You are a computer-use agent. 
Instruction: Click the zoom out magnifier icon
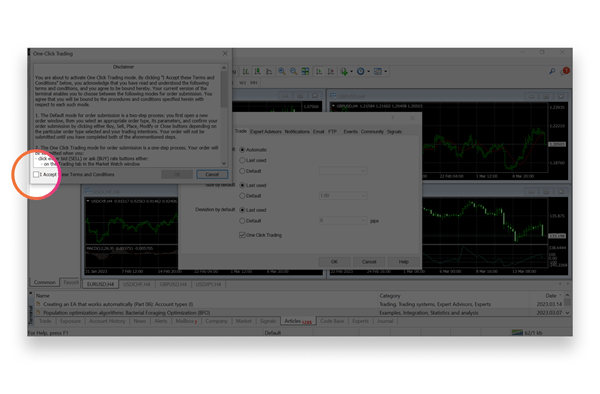(293, 72)
